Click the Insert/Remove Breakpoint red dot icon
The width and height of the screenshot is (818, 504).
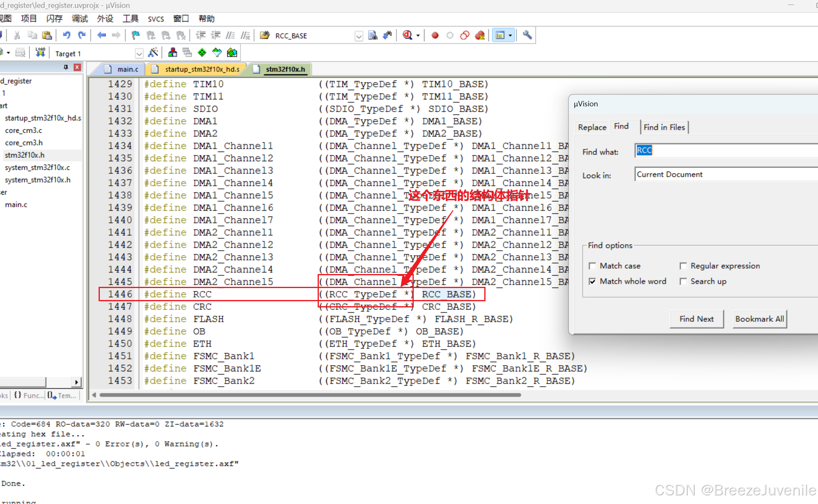435,35
